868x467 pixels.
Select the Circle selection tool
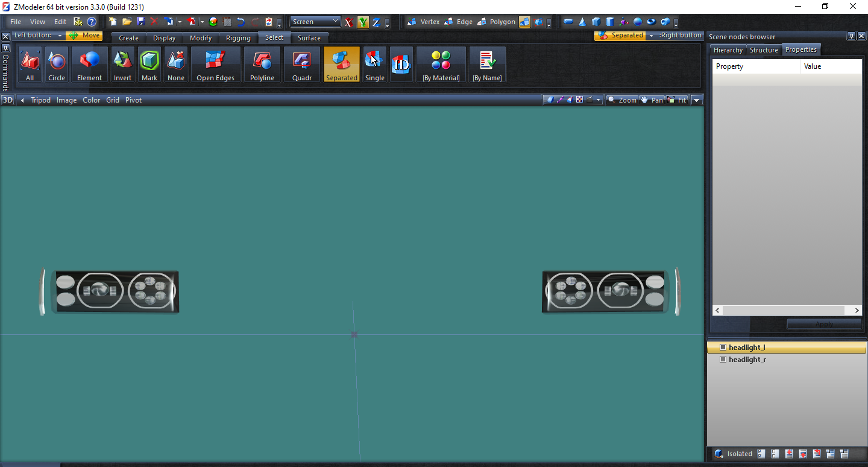57,65
